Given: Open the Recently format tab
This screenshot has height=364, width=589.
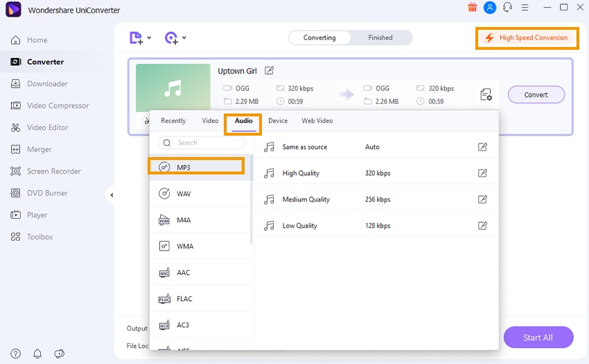Looking at the screenshot, I should [x=173, y=121].
